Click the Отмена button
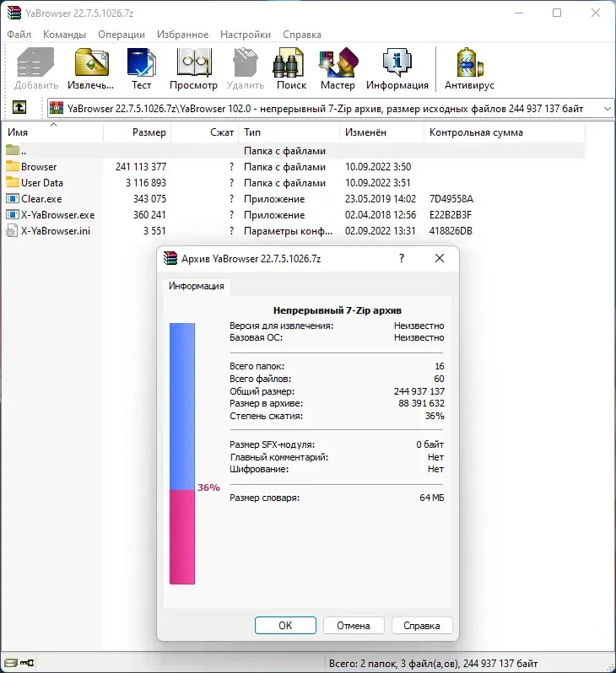616x673 pixels. [x=354, y=626]
